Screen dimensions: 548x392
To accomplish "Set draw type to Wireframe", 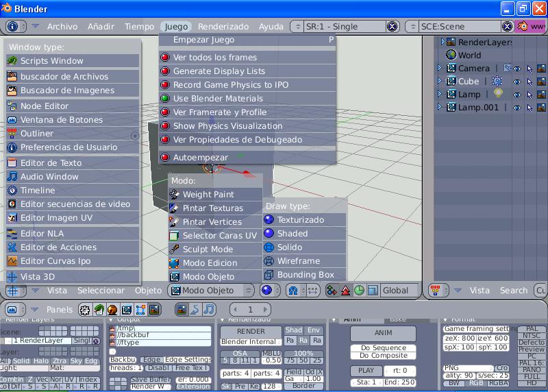I will [x=304, y=261].
